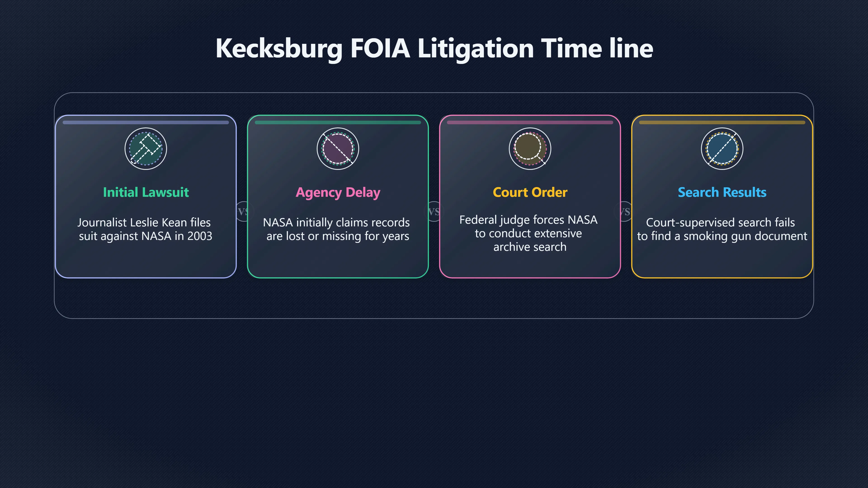This screenshot has width=868, height=488.
Task: Select the Initial Lawsuit heading
Action: point(146,192)
